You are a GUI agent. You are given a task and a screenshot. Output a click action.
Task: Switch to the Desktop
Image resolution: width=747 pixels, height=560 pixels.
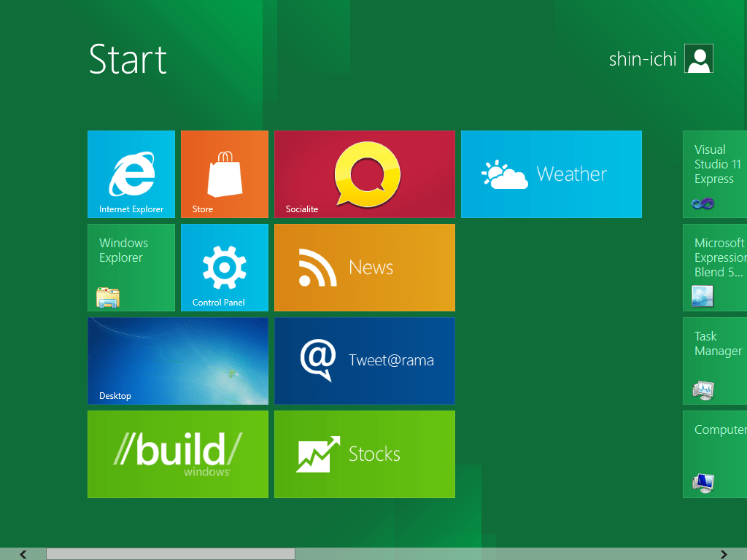177,361
